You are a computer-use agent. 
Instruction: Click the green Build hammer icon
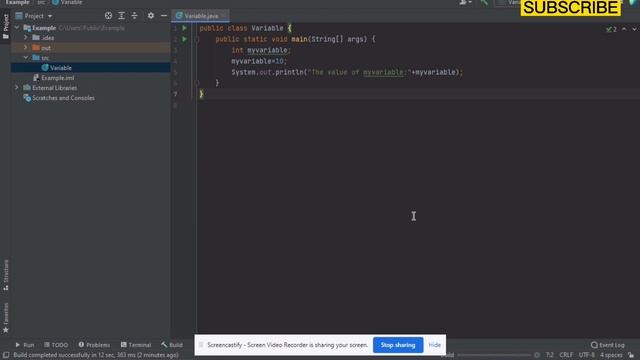pyautogui.click(x=484, y=3)
